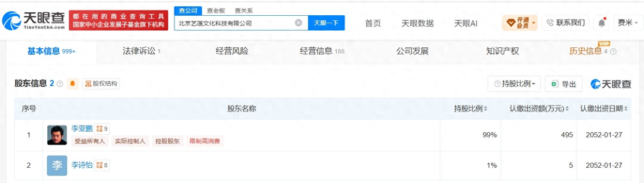This screenshot has height=183, width=644.
Task: Open the 费米 user account menu
Action: tap(628, 23)
